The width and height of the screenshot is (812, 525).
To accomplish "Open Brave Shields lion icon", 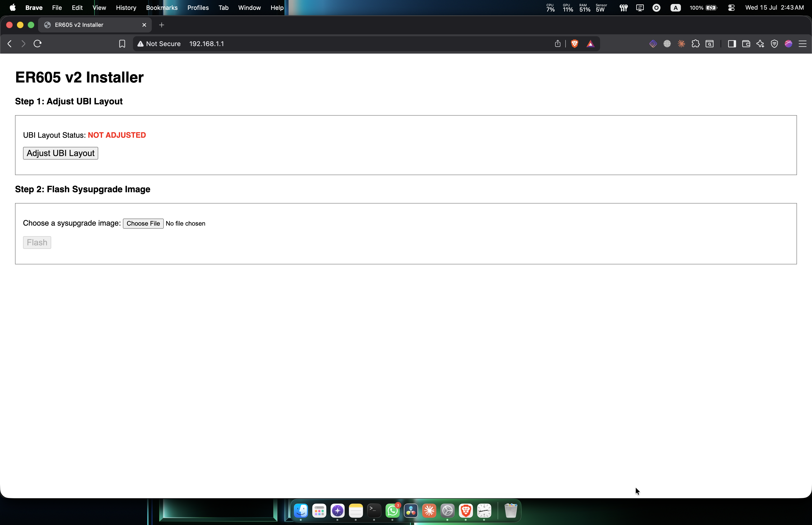I will click(574, 44).
